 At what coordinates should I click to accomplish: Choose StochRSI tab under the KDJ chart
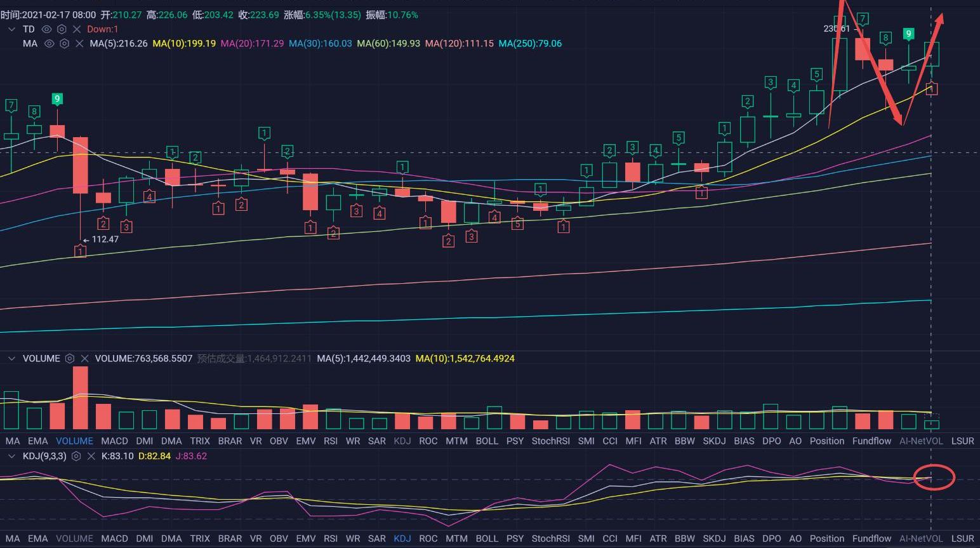[550, 538]
